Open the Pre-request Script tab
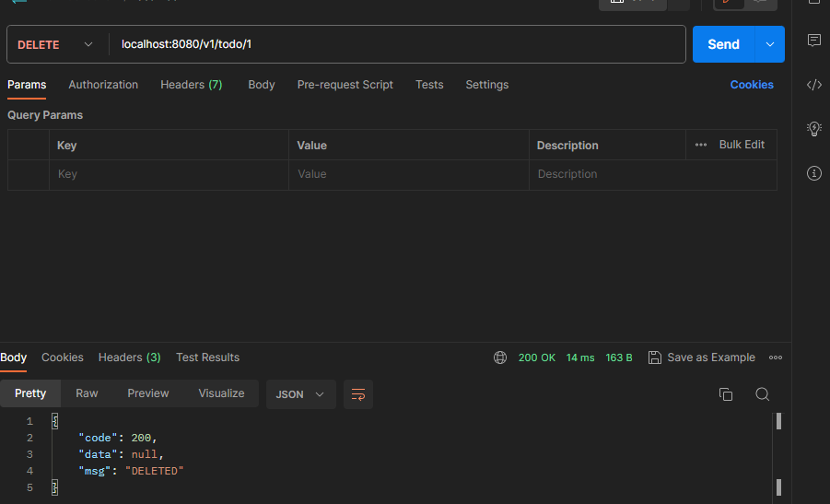Image resolution: width=830 pixels, height=504 pixels. 345,85
